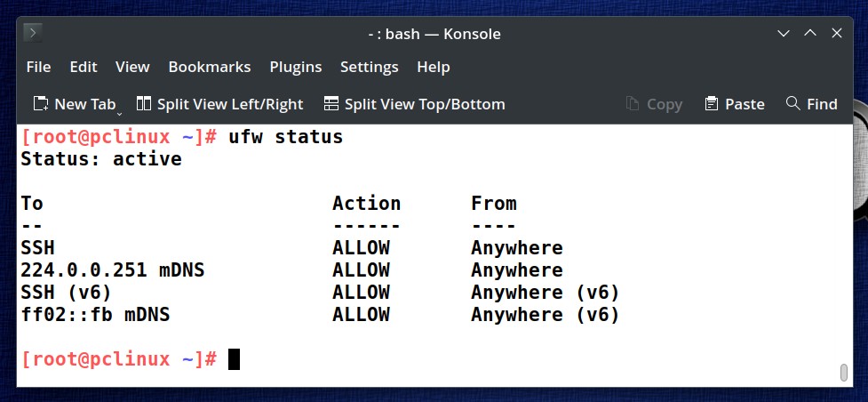868x402 pixels.
Task: Click the Paste clipboard icon
Action: tap(712, 104)
